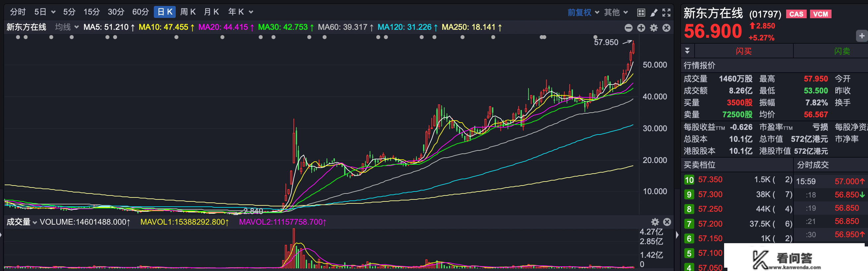The height and width of the screenshot is (271, 868).
Task: Click the right arrow collapsing side panel
Action: [677, 235]
